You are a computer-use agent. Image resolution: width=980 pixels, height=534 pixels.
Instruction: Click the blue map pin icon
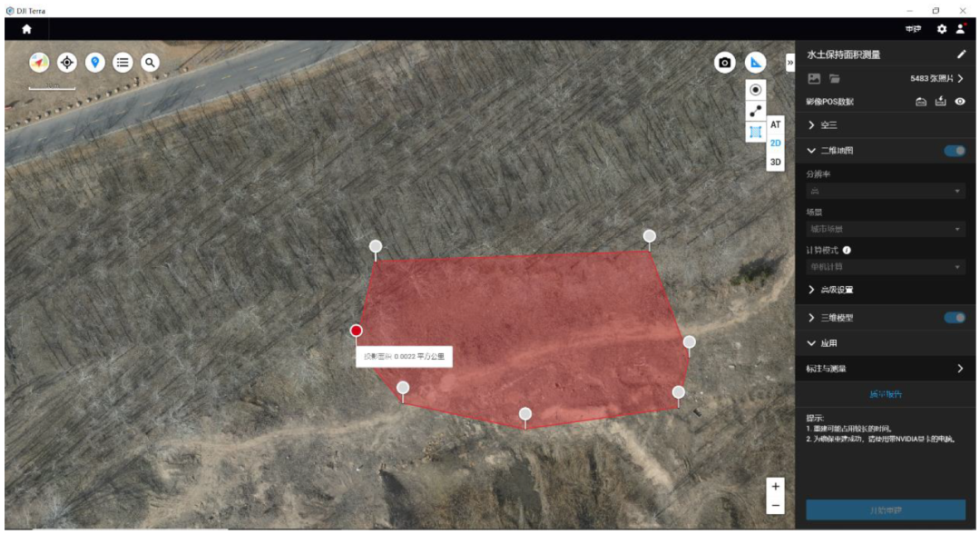click(x=94, y=62)
